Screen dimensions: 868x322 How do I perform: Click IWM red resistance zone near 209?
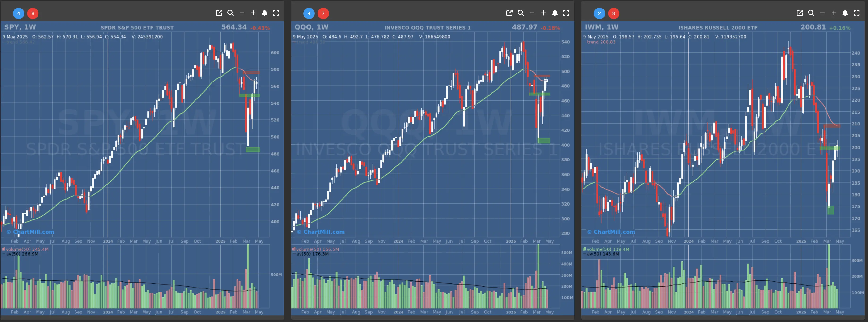pos(832,126)
